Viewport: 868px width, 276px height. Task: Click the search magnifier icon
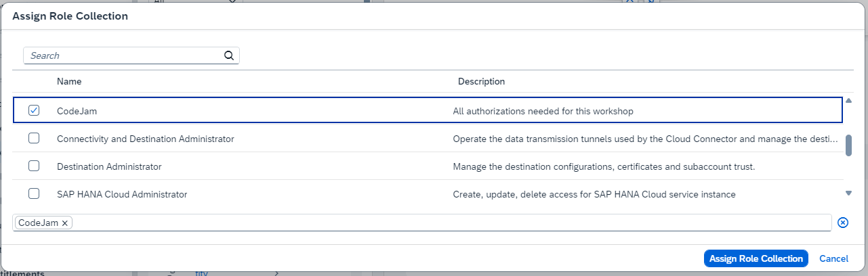[229, 55]
